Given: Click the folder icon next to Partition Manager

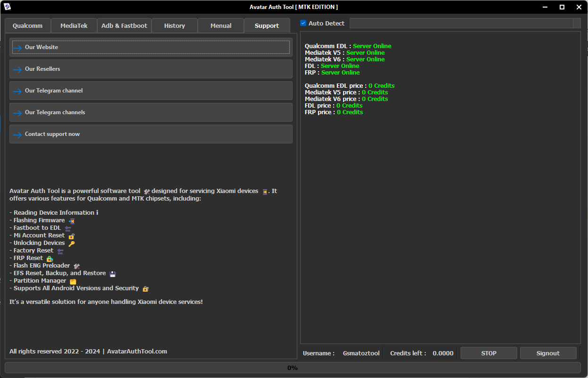Looking at the screenshot, I should click(73, 280).
